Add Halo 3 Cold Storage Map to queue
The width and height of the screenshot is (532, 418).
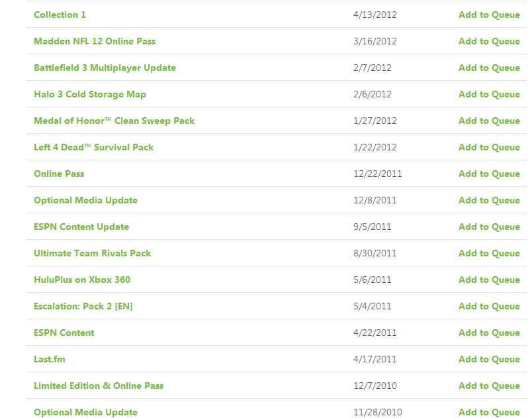tap(489, 95)
